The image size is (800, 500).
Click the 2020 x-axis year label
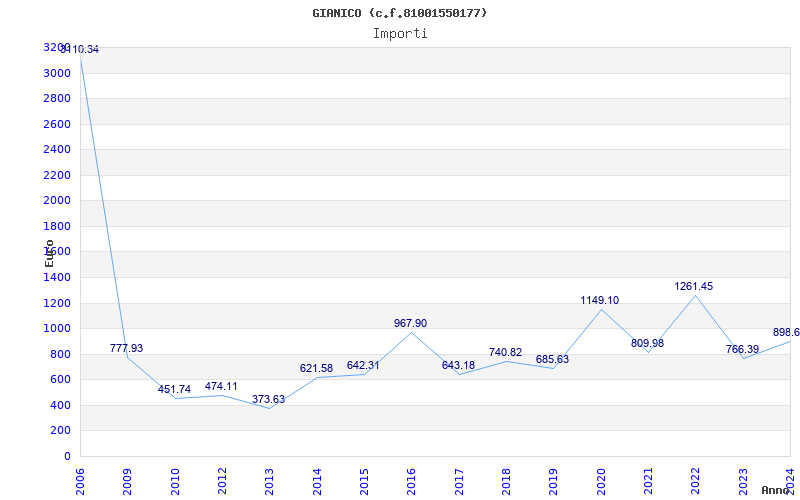coord(601,482)
